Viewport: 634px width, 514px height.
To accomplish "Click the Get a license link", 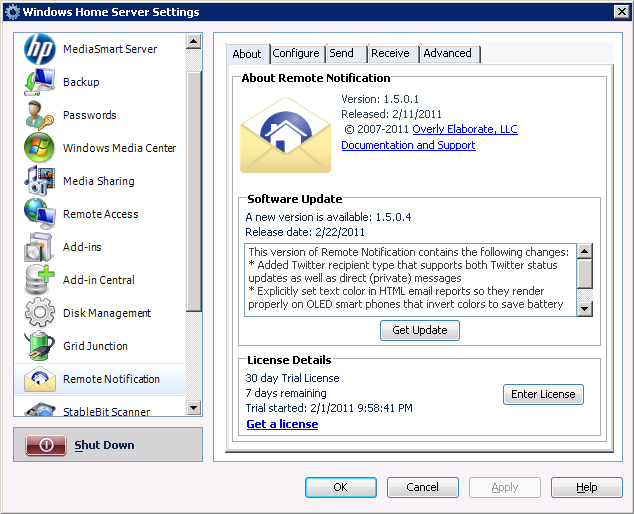I will point(282,424).
